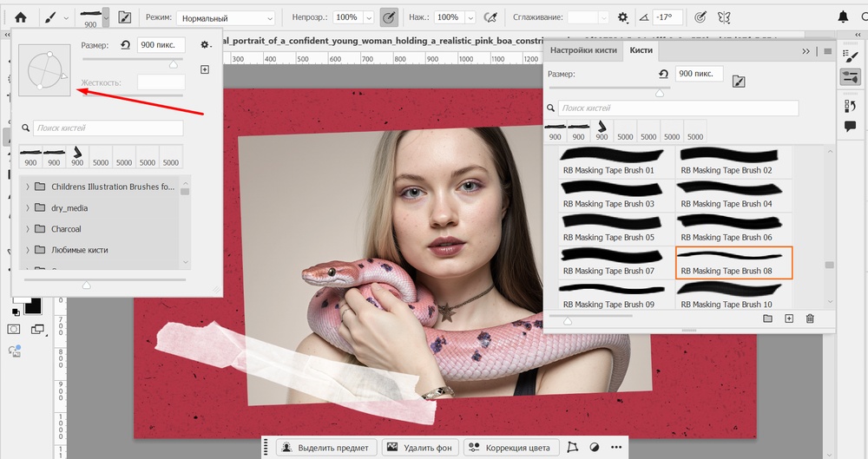
Task: Open smoothing options gear icon
Action: [622, 17]
